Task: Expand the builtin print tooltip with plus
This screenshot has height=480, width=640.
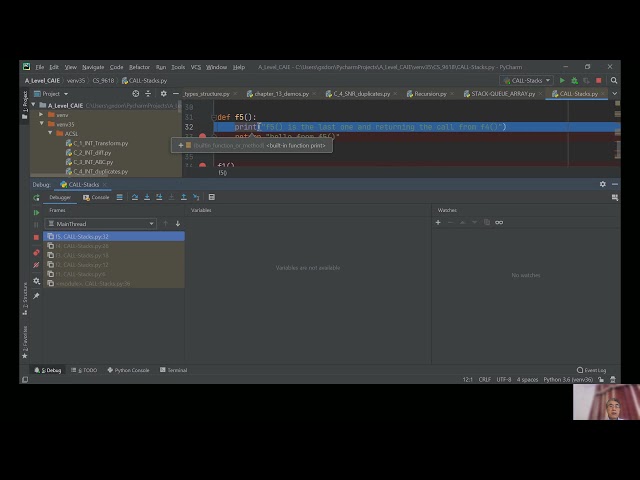Action: click(x=180, y=145)
